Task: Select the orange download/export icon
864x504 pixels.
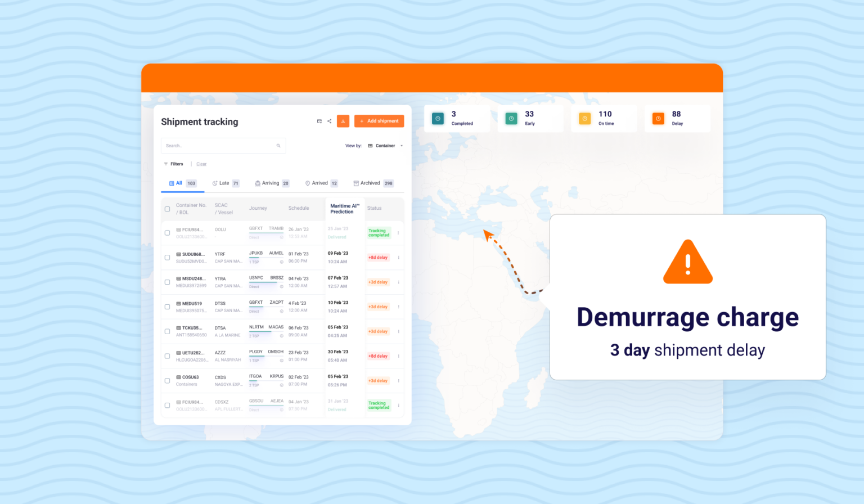Action: [x=343, y=121]
